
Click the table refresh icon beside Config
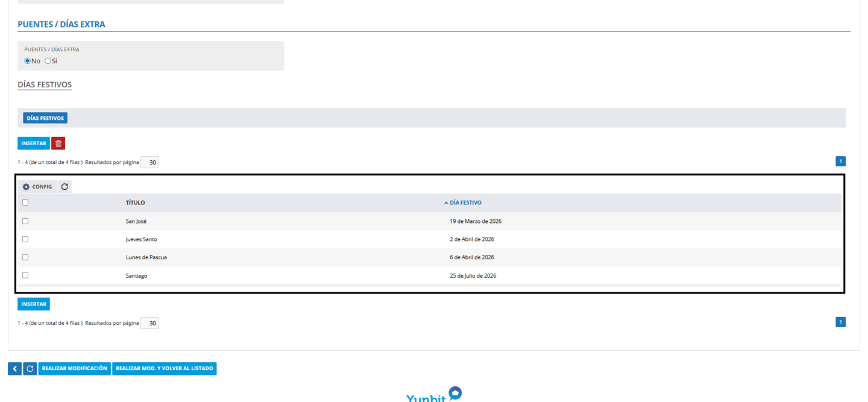(64, 187)
